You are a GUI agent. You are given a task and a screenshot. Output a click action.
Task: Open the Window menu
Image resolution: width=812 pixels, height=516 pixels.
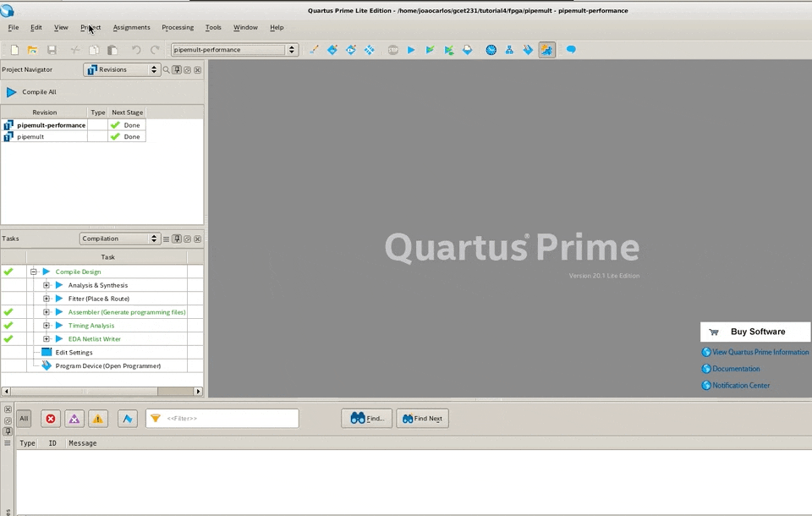pyautogui.click(x=245, y=27)
